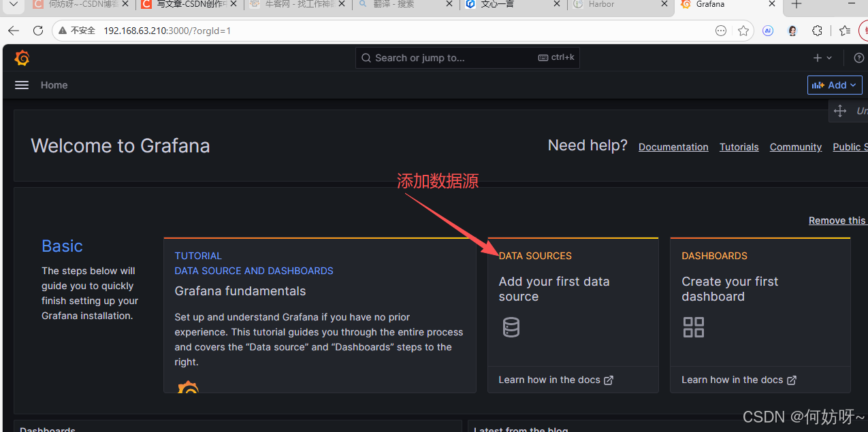Switch to the Harbor browser tab

tap(621, 5)
